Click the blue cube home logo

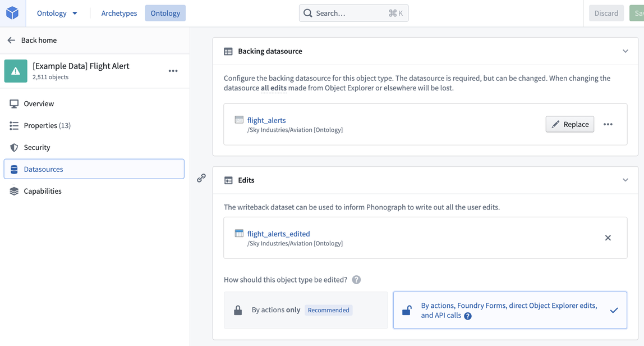coord(12,13)
